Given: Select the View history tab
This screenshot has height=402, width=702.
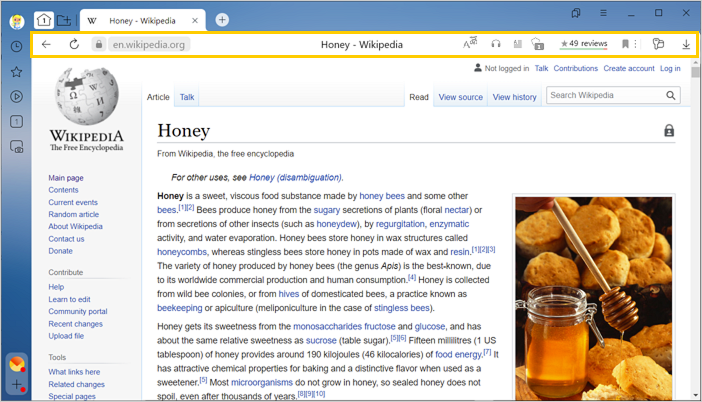Looking at the screenshot, I should point(514,97).
